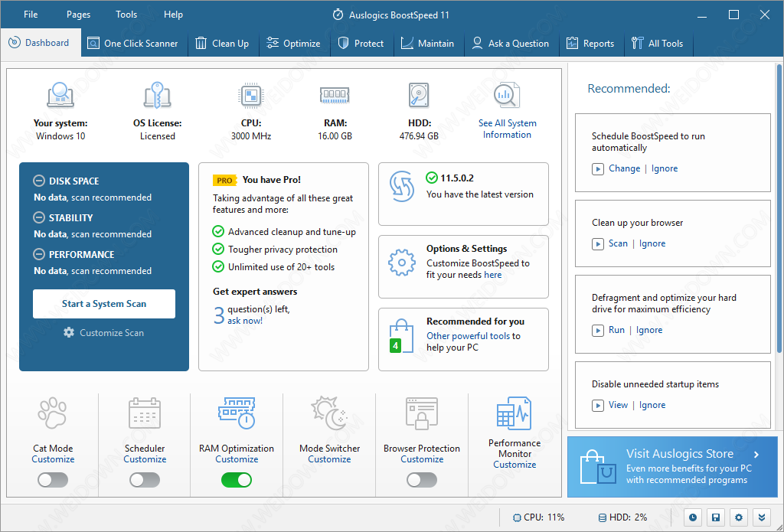This screenshot has width=784, height=532.
Task: Click the RAM module icon
Action: tap(335, 94)
